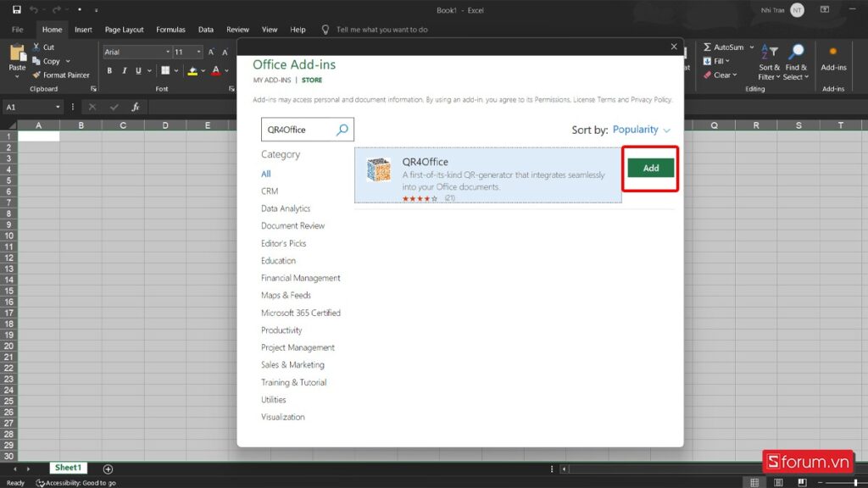Select the Sheet1 tab

point(68,468)
